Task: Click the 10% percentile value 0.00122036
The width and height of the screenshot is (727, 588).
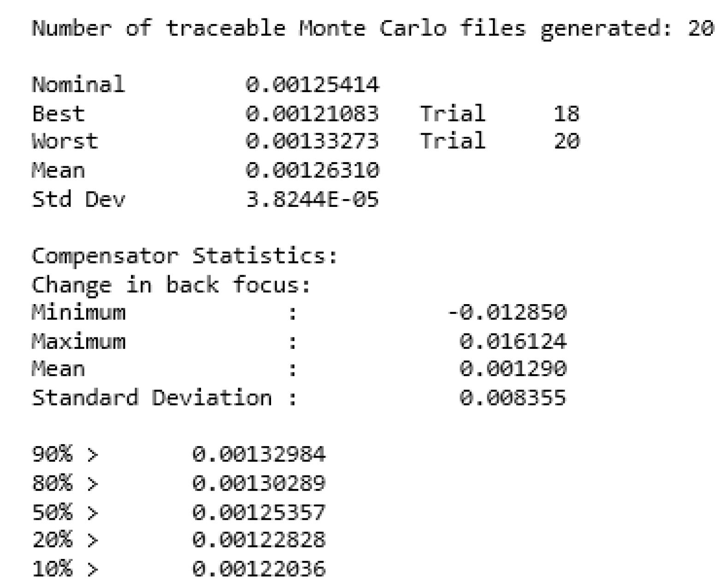Action: pos(259,569)
